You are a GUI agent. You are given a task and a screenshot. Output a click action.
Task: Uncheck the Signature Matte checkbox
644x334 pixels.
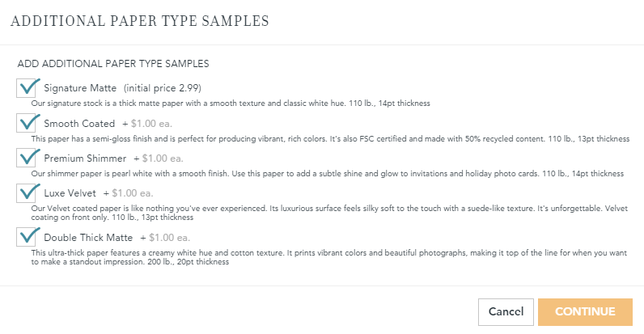(x=26, y=88)
